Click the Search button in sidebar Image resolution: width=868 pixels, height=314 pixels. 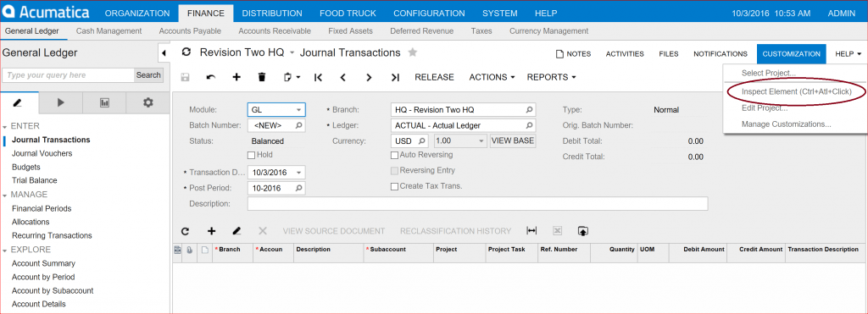tap(148, 75)
